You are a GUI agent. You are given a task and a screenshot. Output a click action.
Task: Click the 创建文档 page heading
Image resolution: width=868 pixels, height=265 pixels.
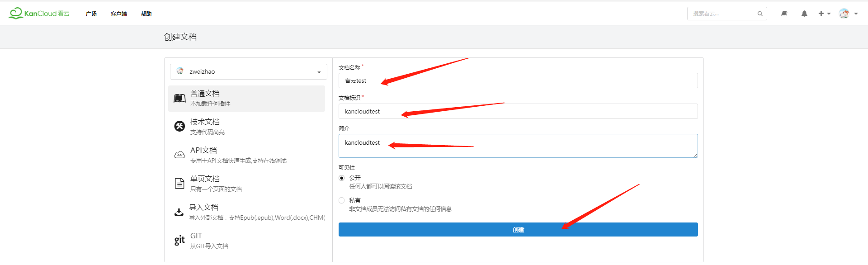coord(180,37)
